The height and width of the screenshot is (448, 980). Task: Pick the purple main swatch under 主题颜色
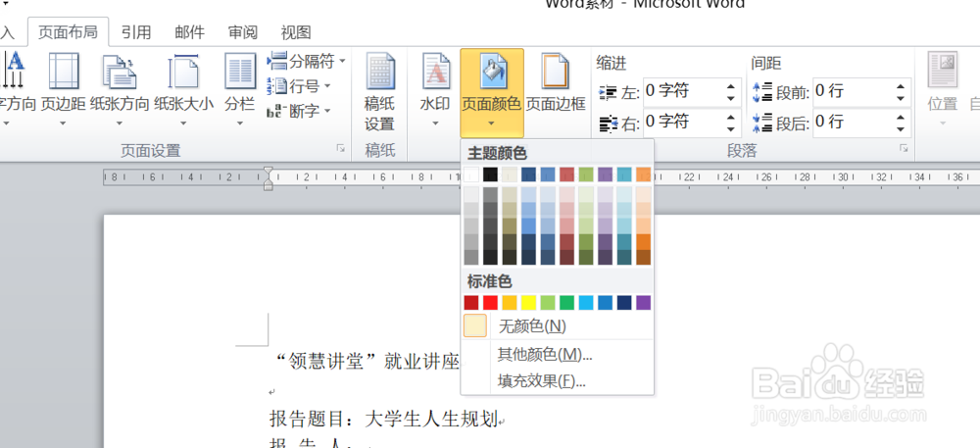605,174
